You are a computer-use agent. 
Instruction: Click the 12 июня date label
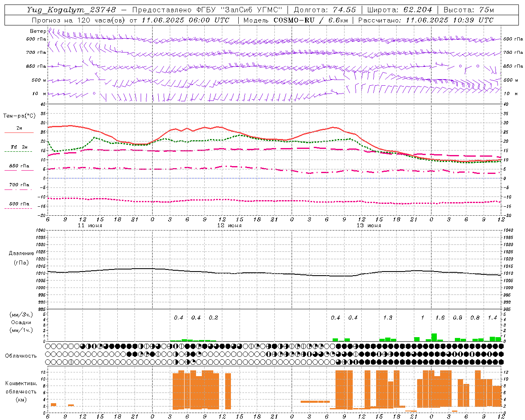229,226
